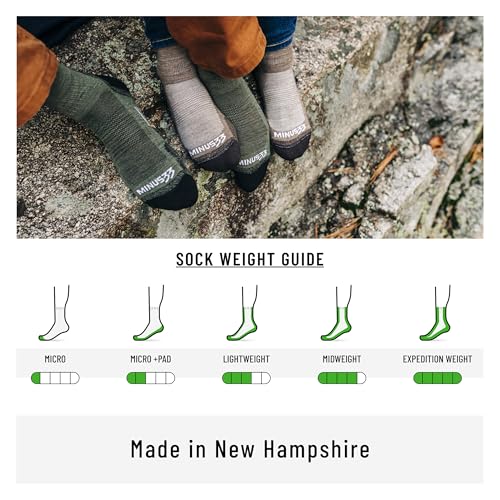The width and height of the screenshot is (500, 500).
Task: Click the MIDWEIGHT text label
Action: click(x=342, y=359)
